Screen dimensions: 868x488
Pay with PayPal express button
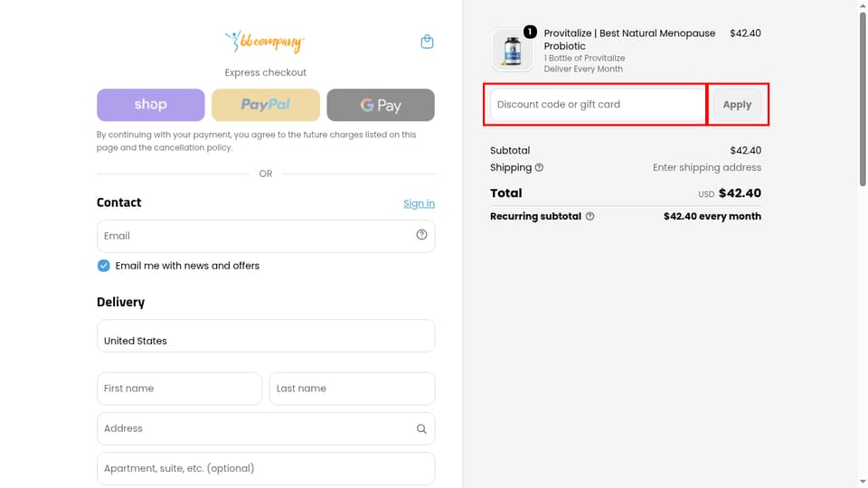point(266,105)
